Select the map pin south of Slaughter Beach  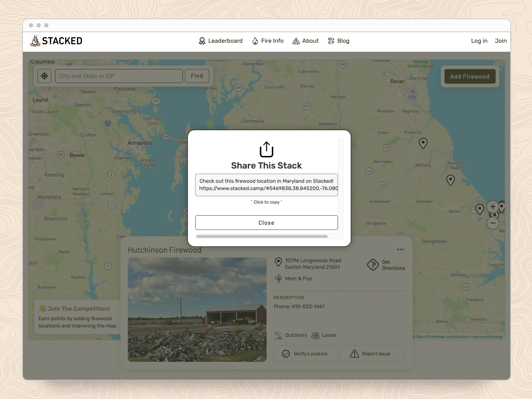(x=450, y=180)
